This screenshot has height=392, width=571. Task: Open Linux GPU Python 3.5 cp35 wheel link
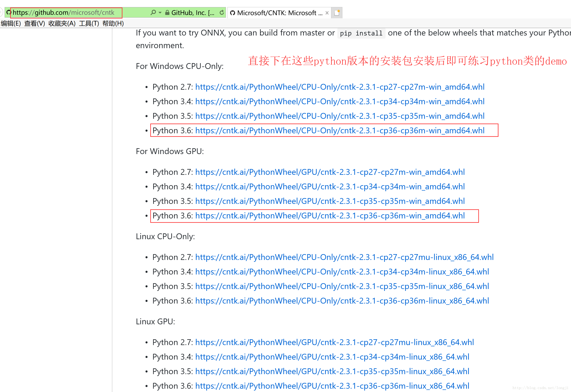pos(332,371)
